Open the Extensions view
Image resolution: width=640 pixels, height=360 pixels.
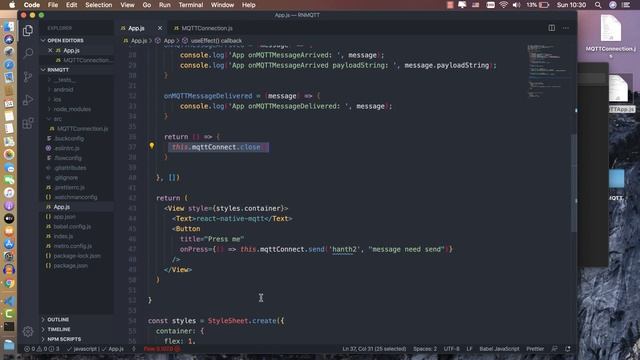pyautogui.click(x=28, y=123)
